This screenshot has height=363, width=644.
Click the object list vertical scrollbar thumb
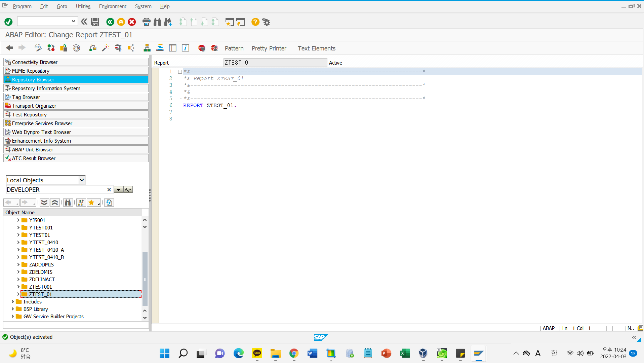pyautogui.click(x=145, y=279)
